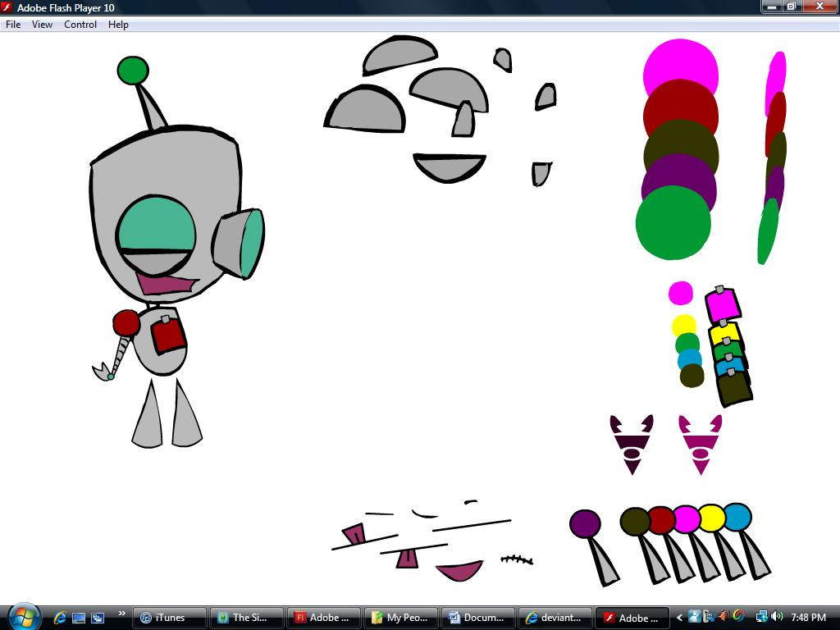Select the leftmost large gray dome eyelid
Image resolution: width=840 pixels, height=630 pixels.
tap(365, 109)
